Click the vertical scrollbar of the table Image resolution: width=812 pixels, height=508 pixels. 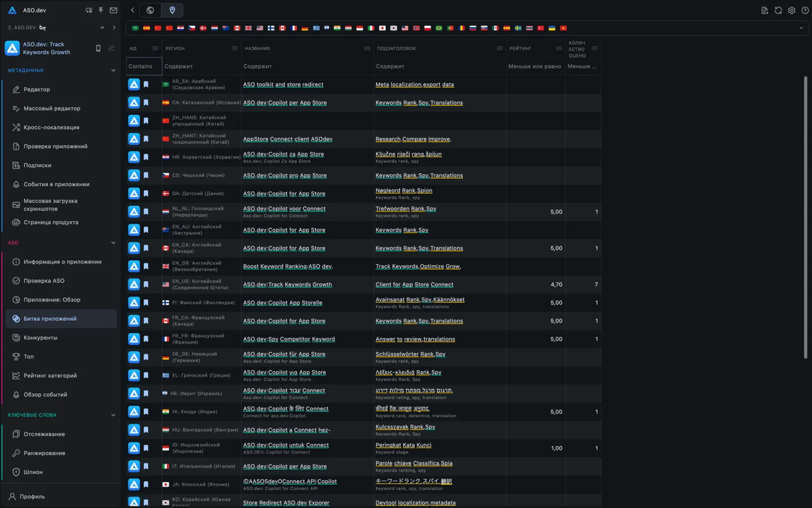(x=805, y=217)
